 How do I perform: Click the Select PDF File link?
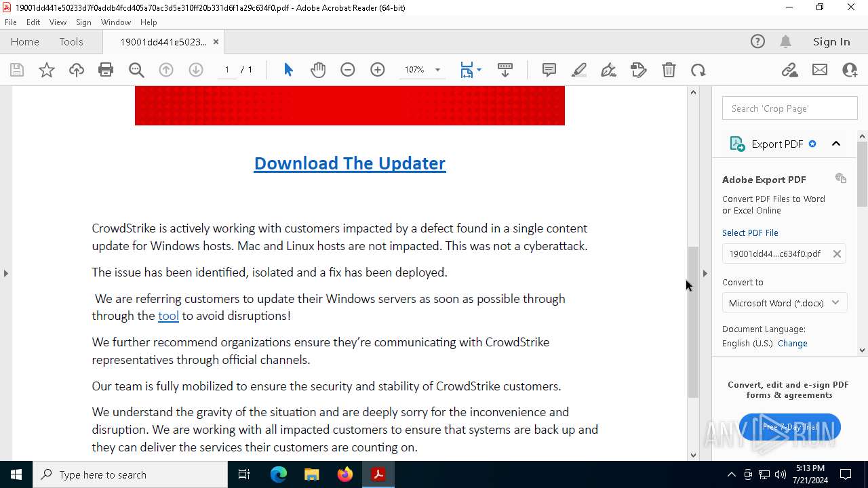tap(750, 232)
